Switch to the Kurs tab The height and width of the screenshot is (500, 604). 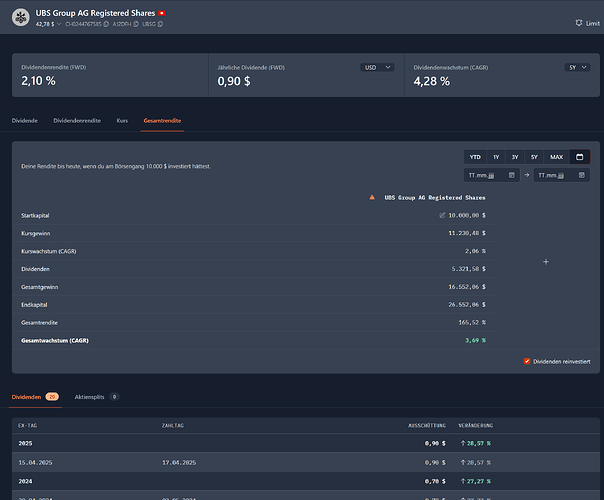click(122, 120)
